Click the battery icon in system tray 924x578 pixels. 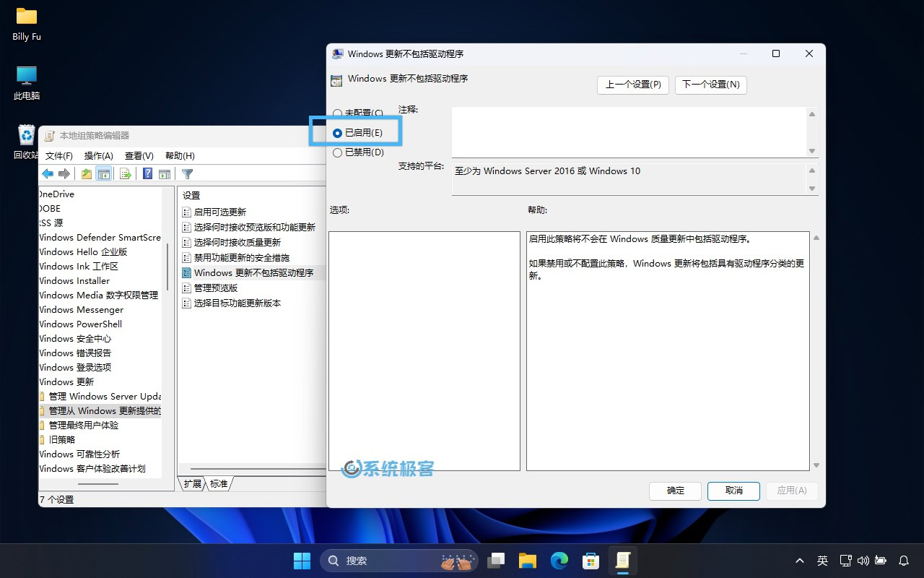pos(881,561)
